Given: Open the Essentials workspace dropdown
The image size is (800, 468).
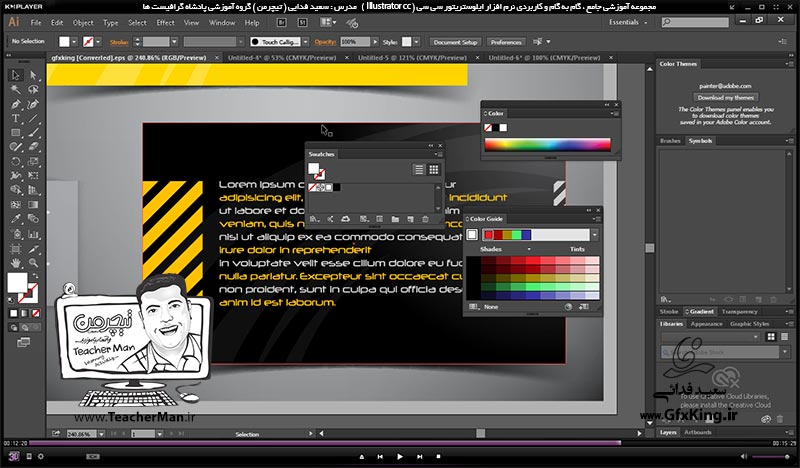Looking at the screenshot, I should [x=628, y=22].
